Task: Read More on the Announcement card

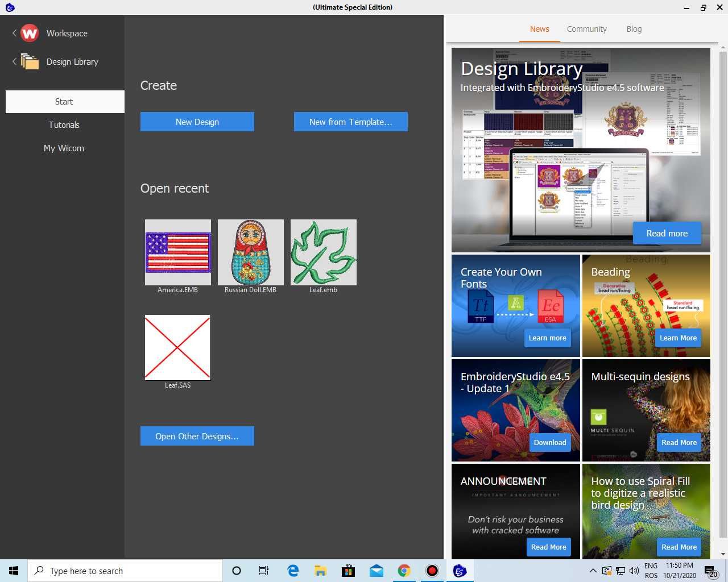Action: (x=549, y=547)
